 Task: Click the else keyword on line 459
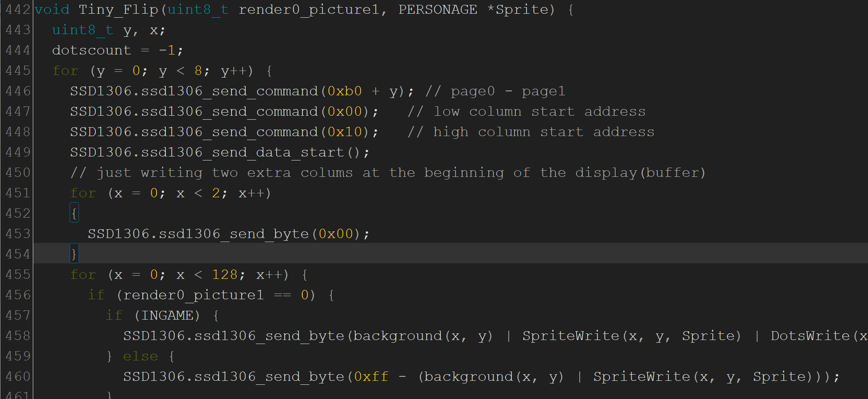click(x=140, y=356)
